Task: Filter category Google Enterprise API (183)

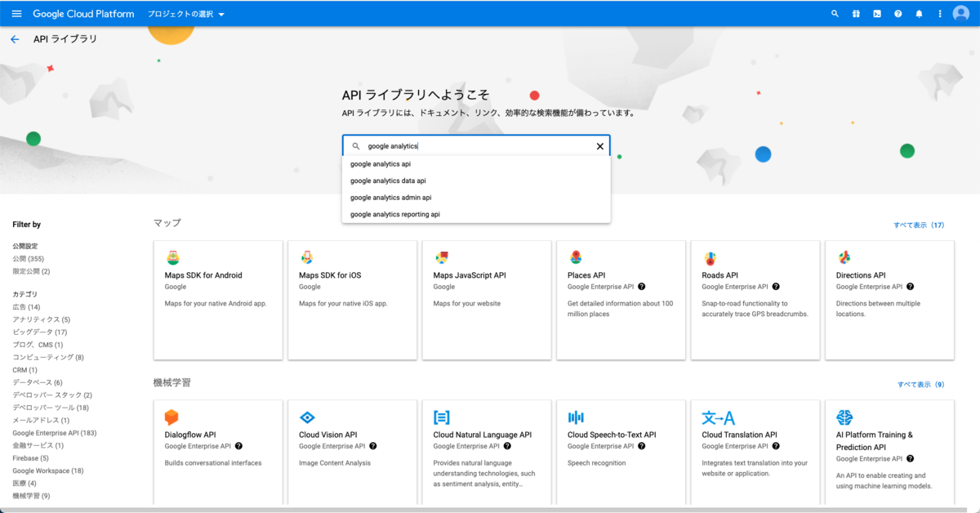Action: pos(55,433)
